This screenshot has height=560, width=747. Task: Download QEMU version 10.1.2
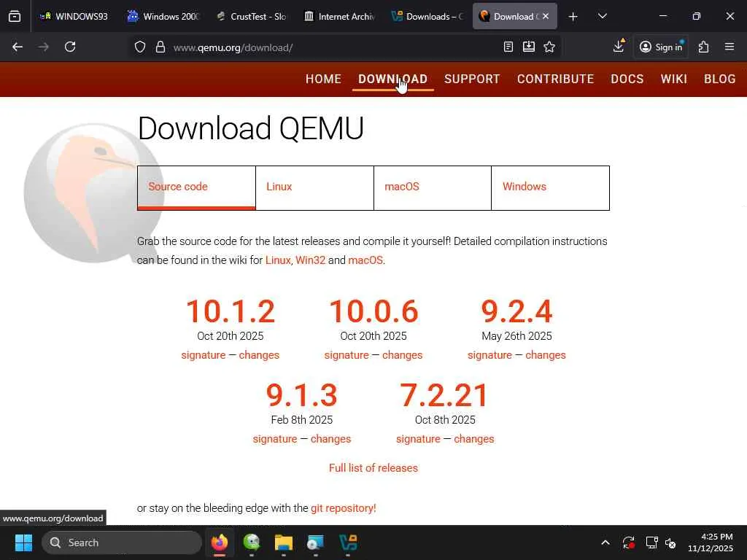pos(231,311)
